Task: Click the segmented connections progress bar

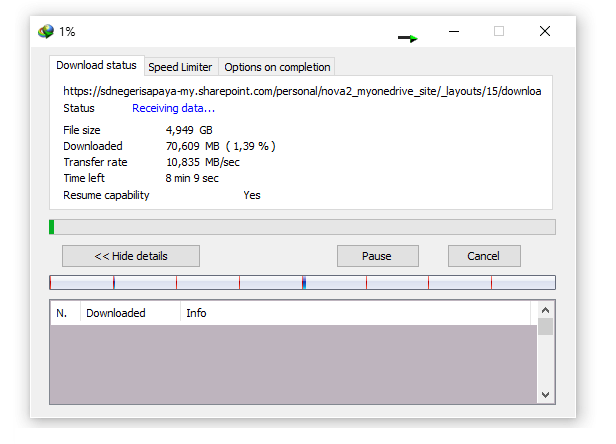Action: point(302,283)
